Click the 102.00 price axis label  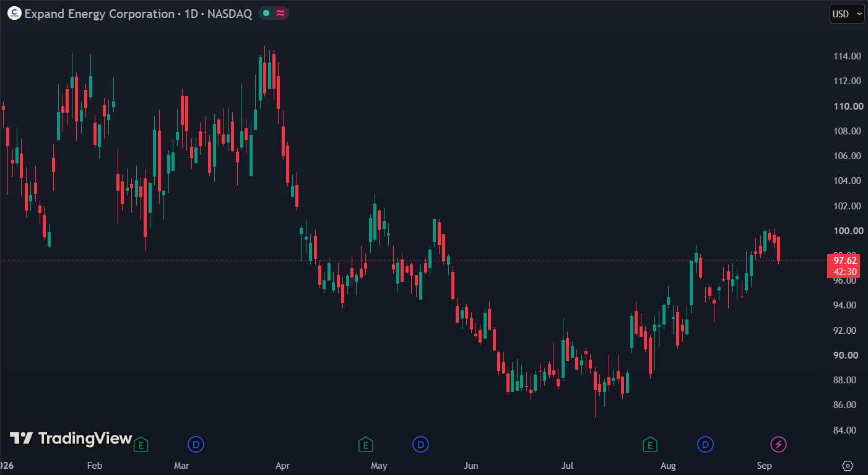click(x=847, y=206)
